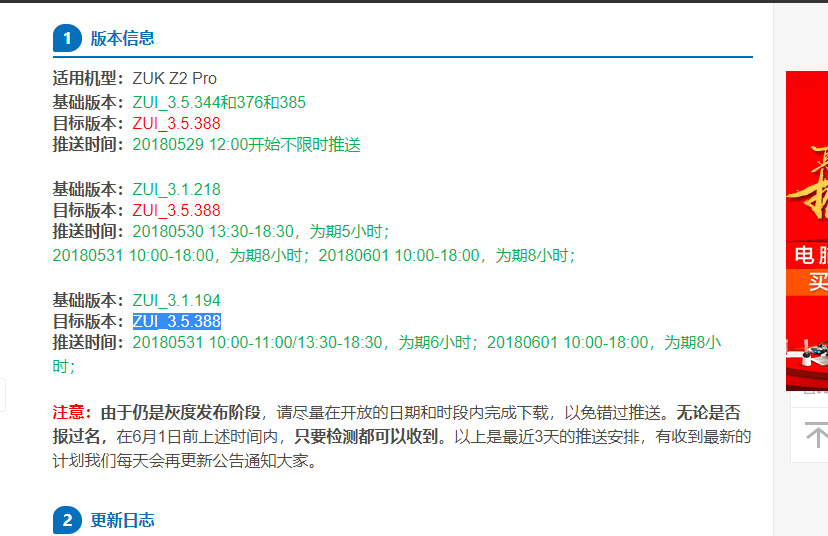Click the 20180531 10:00-18:00 schedule line
This screenshot has height=536, width=828.
coord(314,256)
